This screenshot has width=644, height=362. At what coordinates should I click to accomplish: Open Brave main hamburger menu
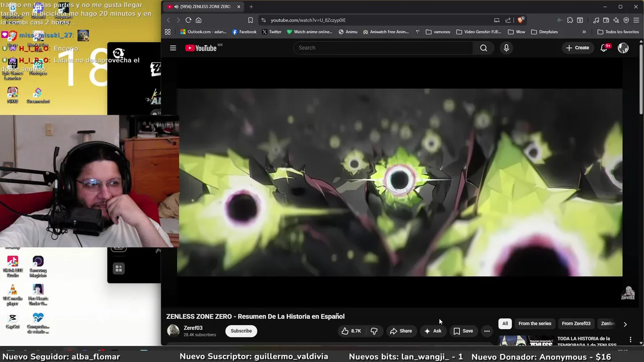coord(636,20)
